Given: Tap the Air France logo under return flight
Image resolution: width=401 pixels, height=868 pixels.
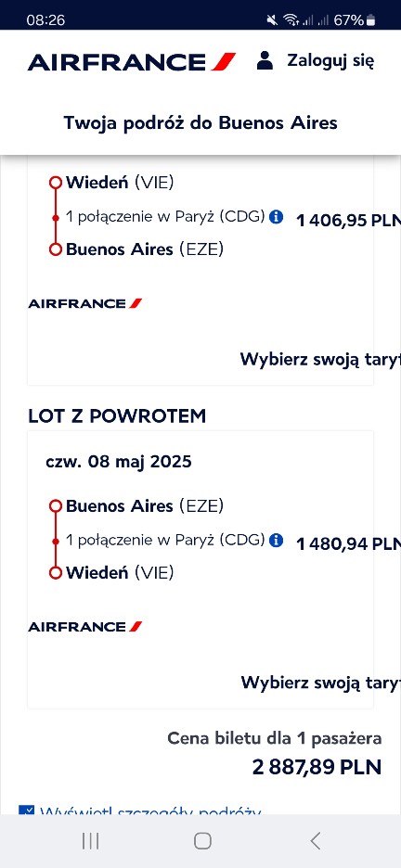Looking at the screenshot, I should click(x=85, y=627).
